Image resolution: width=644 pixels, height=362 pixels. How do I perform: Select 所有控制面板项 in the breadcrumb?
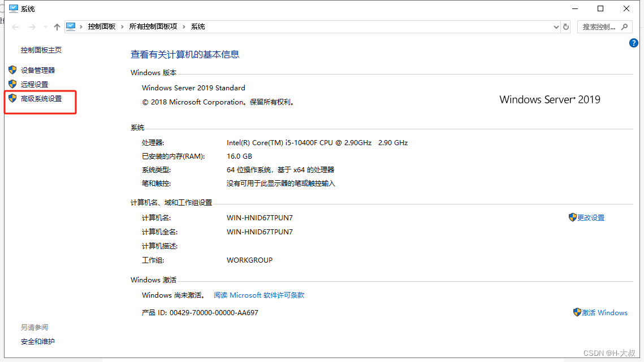(x=153, y=27)
